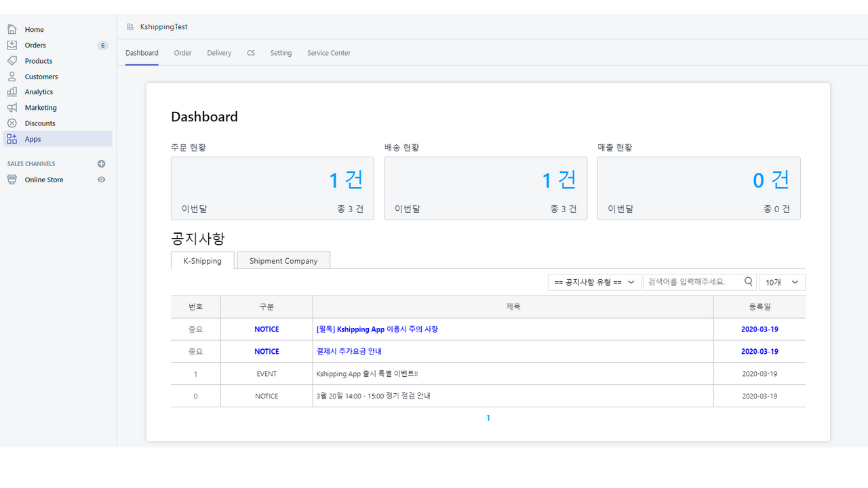The height and width of the screenshot is (488, 868).
Task: Click the plus icon next to Sales Channels
Action: [102, 163]
